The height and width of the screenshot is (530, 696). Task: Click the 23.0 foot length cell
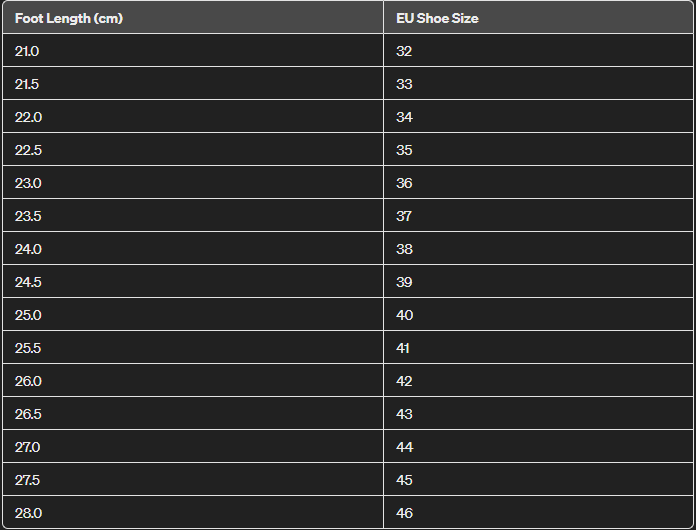pyautogui.click(x=28, y=183)
